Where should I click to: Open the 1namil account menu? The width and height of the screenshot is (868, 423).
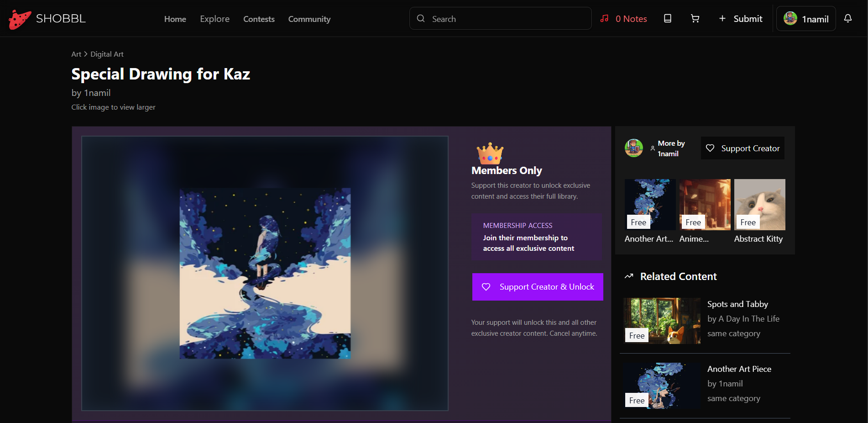(x=806, y=18)
